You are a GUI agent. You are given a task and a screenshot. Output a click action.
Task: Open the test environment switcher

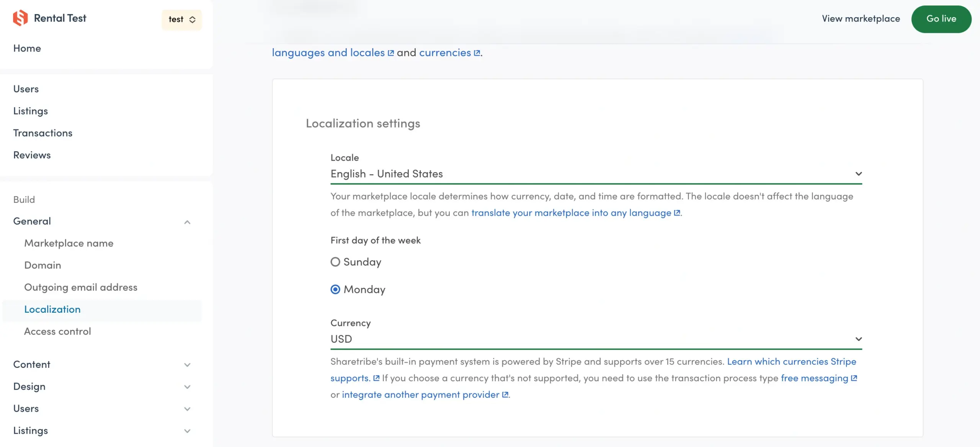click(182, 20)
